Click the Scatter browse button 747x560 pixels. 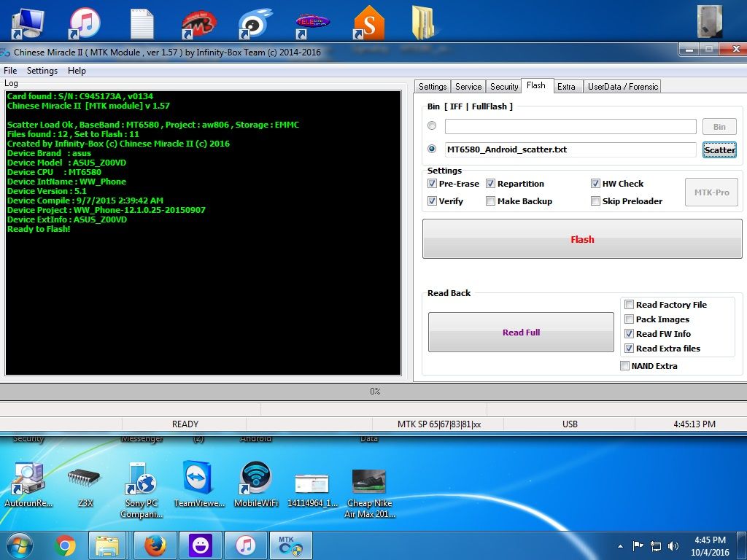click(x=719, y=150)
